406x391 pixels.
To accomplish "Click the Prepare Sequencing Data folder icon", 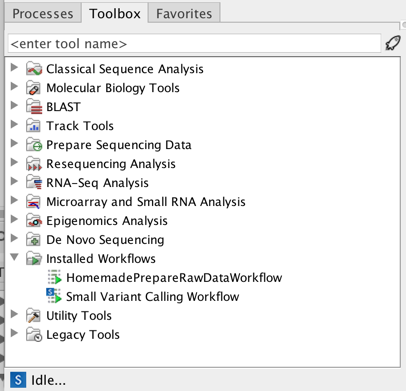I will [34, 145].
